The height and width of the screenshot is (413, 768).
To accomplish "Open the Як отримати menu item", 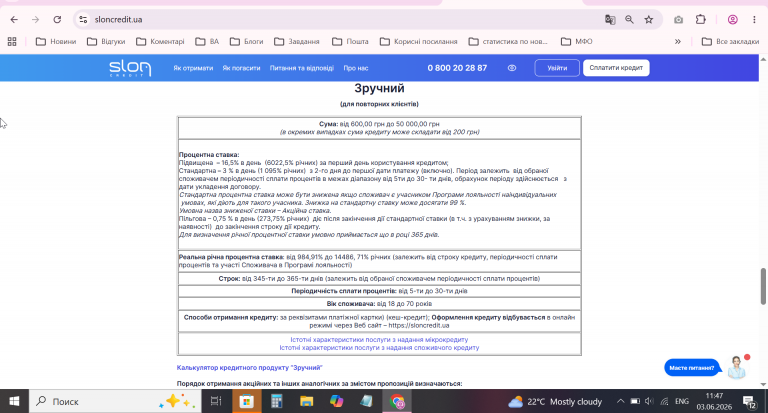I will tap(193, 68).
